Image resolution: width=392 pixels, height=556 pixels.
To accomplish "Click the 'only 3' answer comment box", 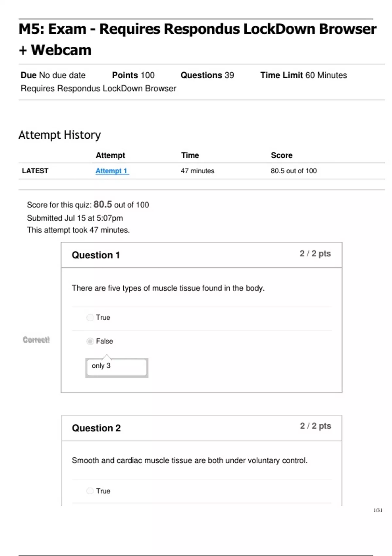I will click(117, 367).
